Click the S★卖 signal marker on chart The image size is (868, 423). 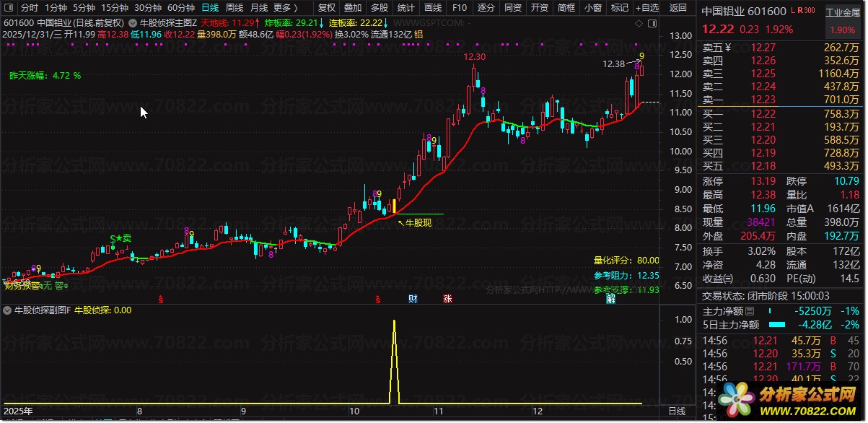pyautogui.click(x=120, y=238)
